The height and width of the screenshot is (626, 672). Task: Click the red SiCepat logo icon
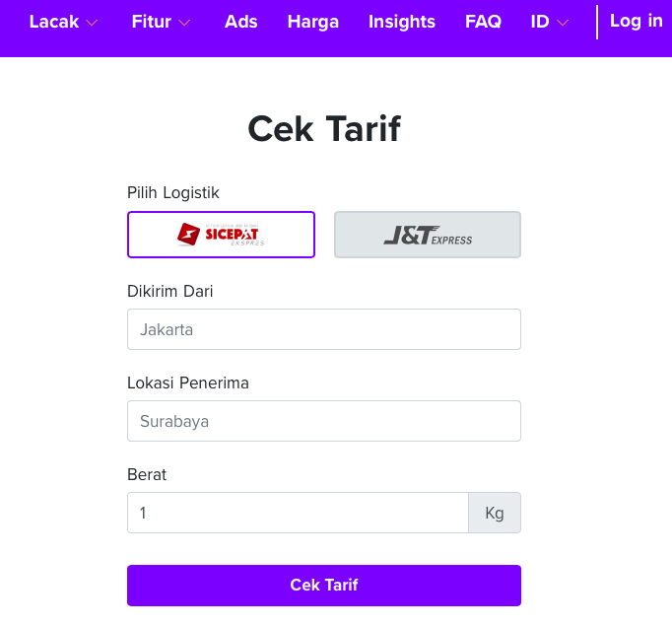tap(188, 234)
